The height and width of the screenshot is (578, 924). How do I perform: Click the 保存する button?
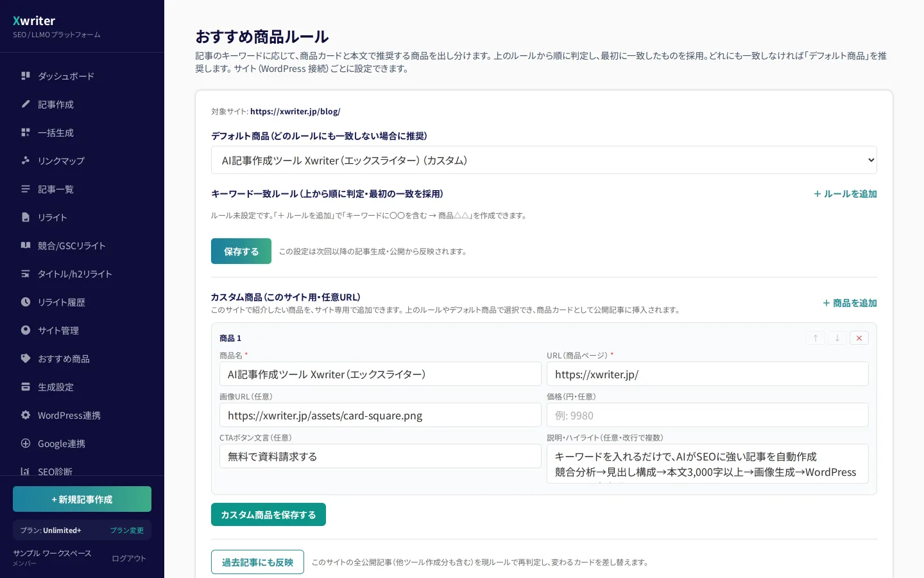(241, 251)
